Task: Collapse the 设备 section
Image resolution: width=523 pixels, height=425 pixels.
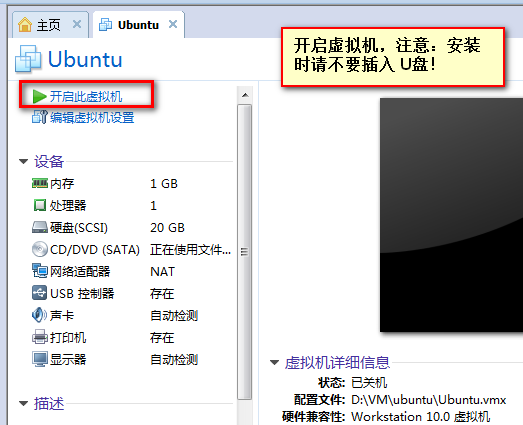Action: (23, 162)
